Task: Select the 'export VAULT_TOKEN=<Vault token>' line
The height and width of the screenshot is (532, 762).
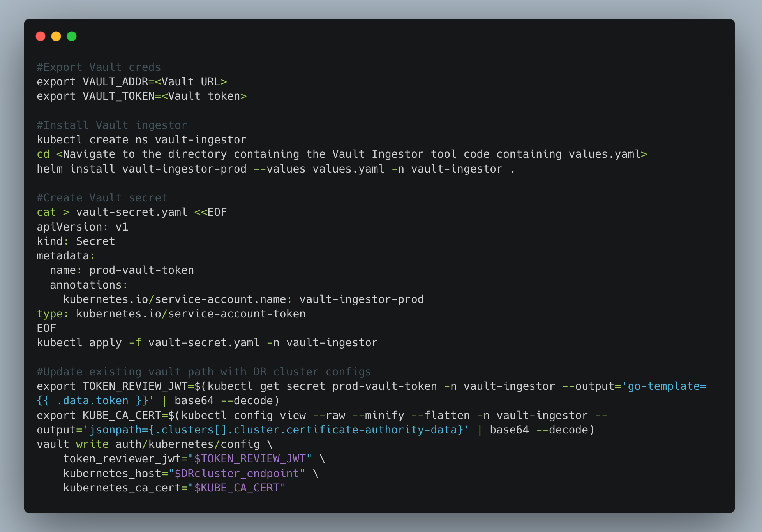Action: point(142,96)
